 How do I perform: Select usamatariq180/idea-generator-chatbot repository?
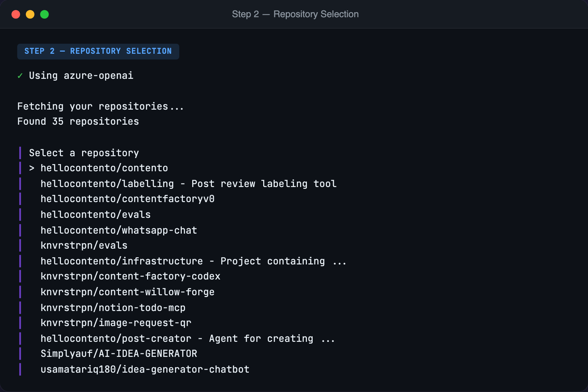pos(145,369)
